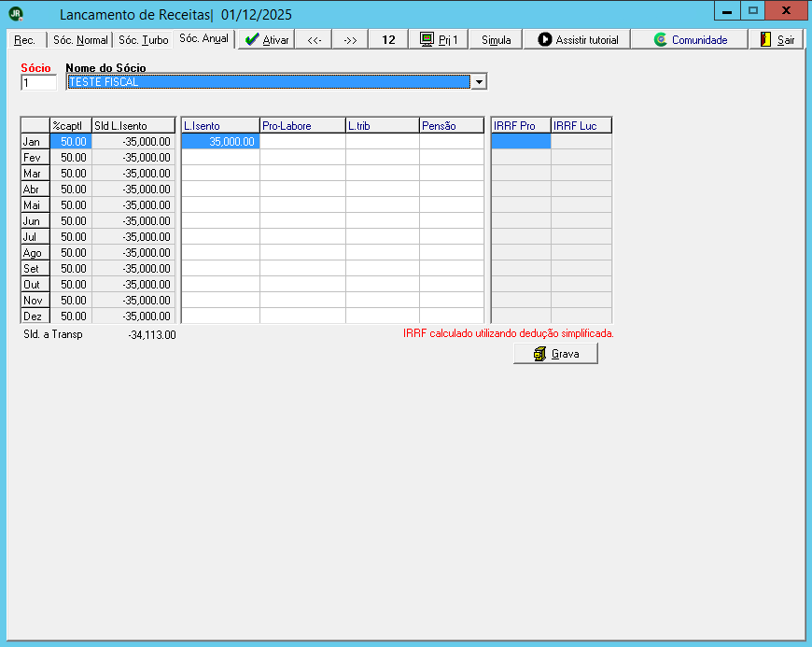Click the Grava save icon
The width and height of the screenshot is (812, 647).
coord(539,354)
